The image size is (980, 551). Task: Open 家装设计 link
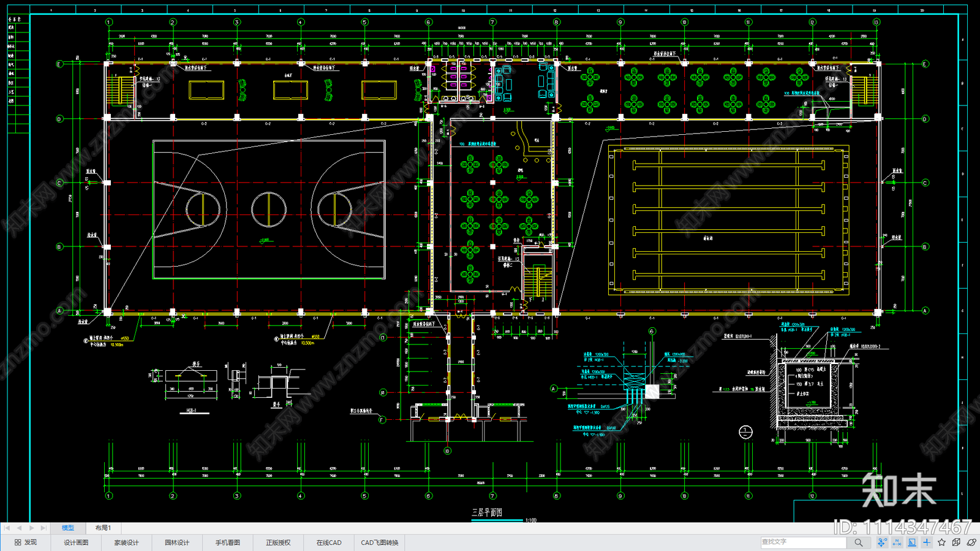coord(126,542)
